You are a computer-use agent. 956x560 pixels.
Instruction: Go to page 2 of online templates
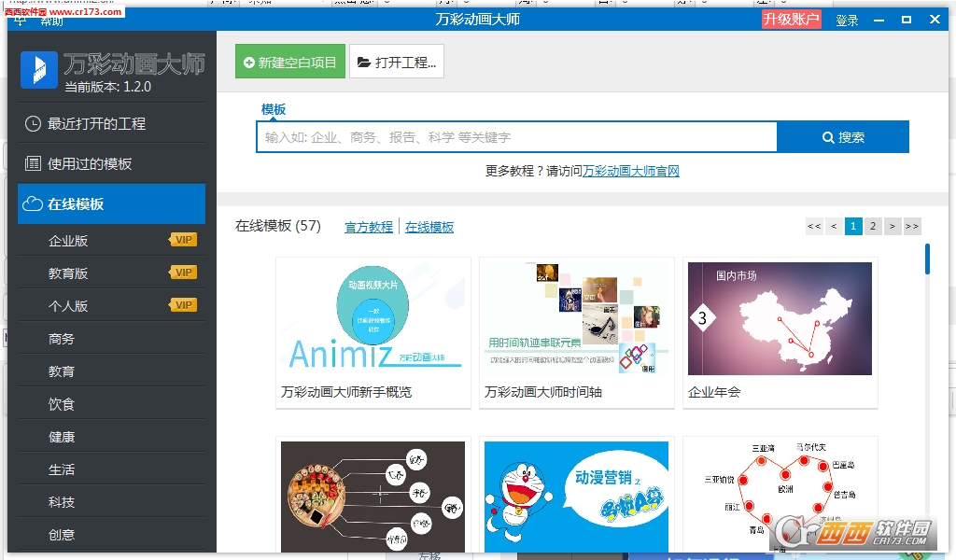872,226
